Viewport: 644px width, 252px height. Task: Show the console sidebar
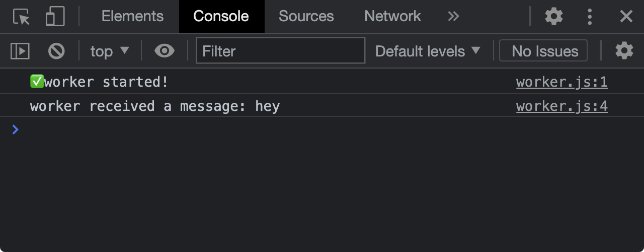tap(20, 51)
